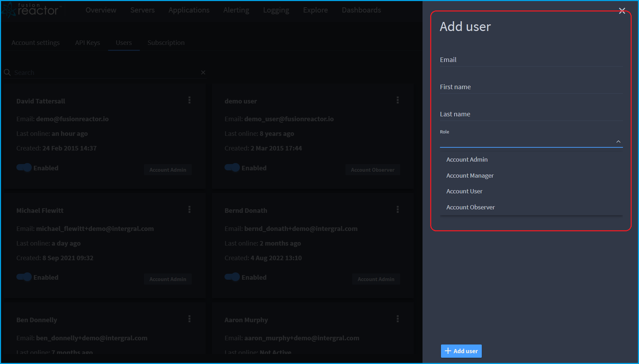Click ben_donnelly+demo@intergral.com email
639x364 pixels.
coord(92,338)
